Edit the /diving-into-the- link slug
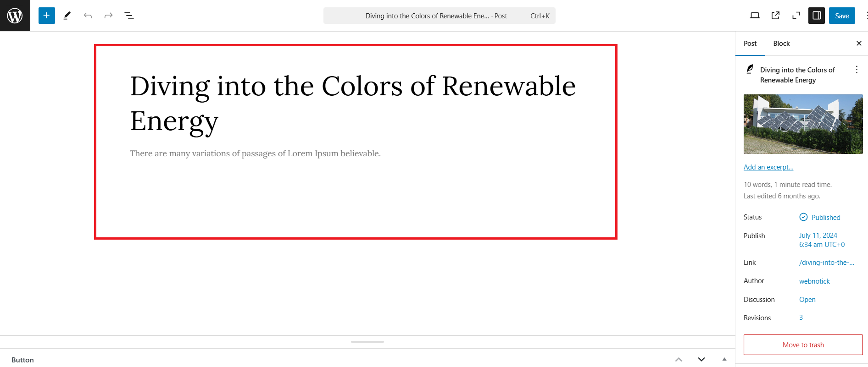This screenshot has width=868, height=367. [827, 263]
